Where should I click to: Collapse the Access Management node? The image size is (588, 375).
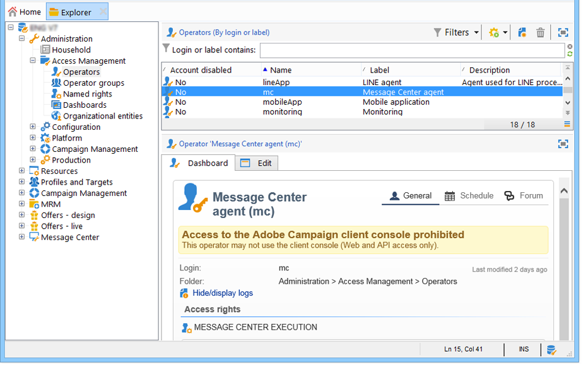33,61
